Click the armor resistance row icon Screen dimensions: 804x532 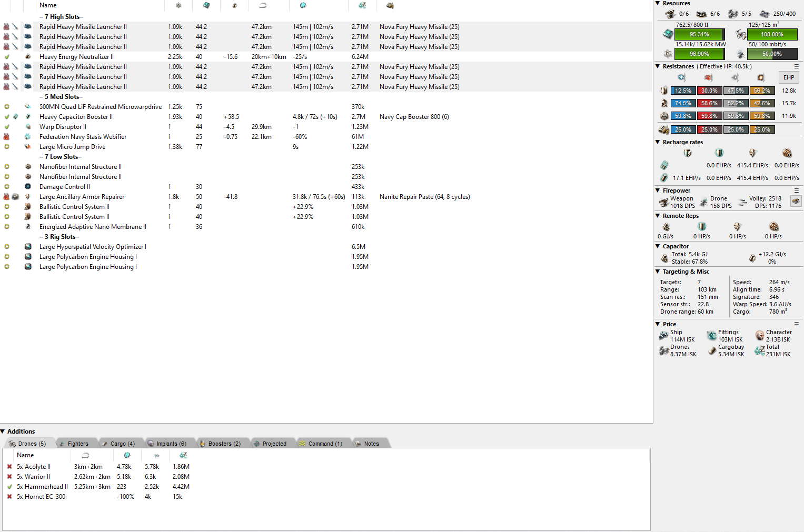tap(664, 103)
